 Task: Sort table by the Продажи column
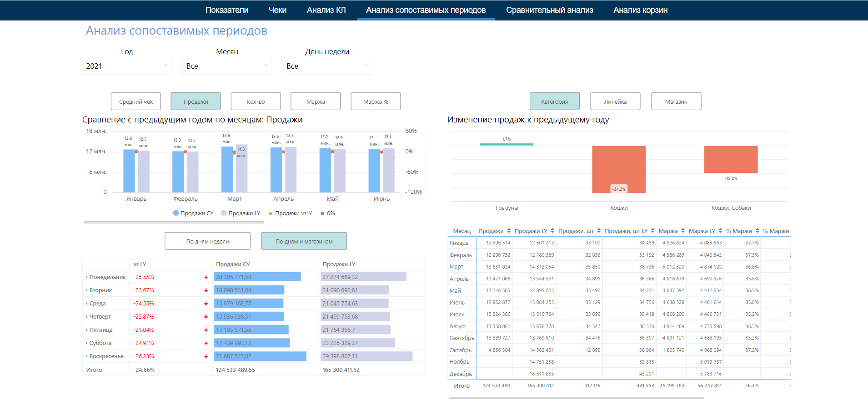[509, 231]
